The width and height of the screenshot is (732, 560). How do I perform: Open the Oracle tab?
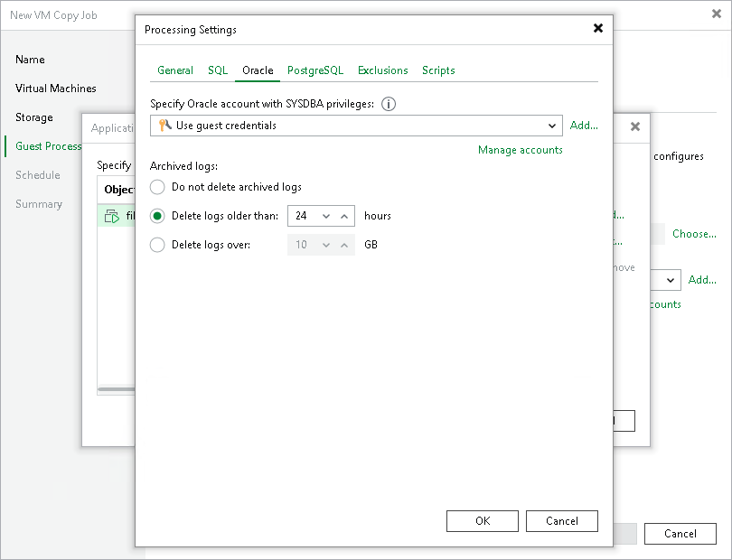pos(258,70)
